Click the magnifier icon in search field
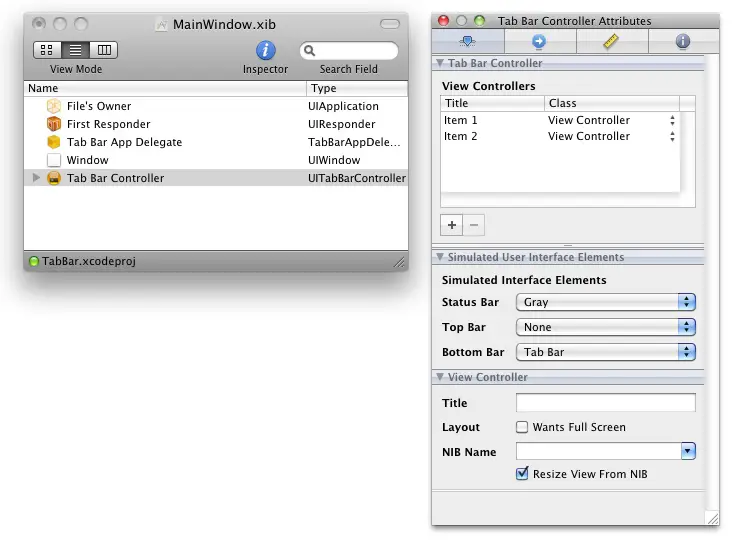The width and height of the screenshot is (736, 544). click(x=309, y=50)
